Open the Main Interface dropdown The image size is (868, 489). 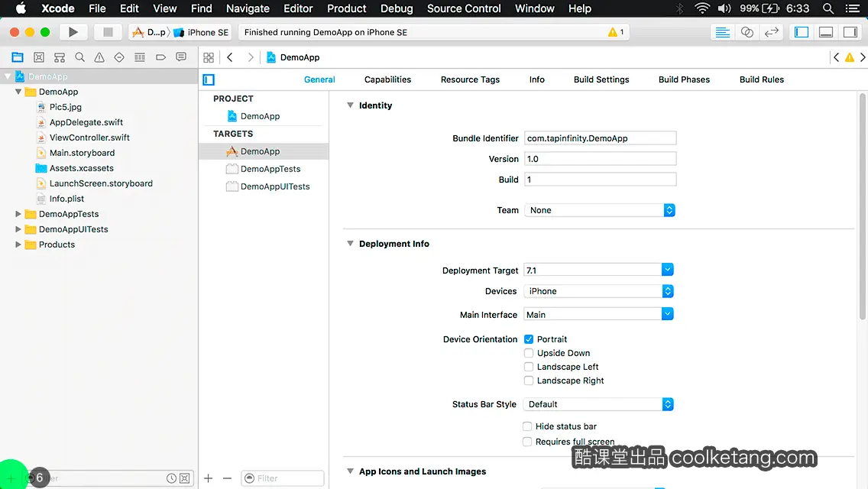point(667,314)
